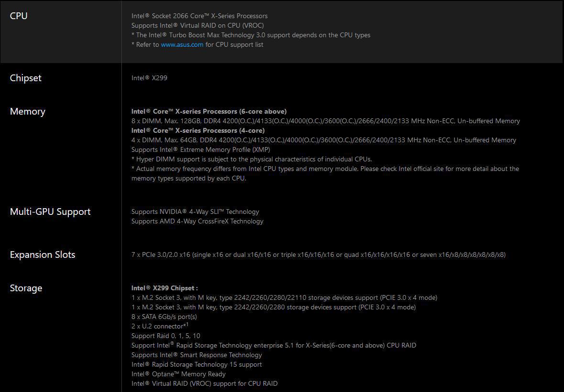Click the bold 'Intel® X299 Chipset :' heading
Viewport: 564px width, 392px height.
(x=164, y=288)
